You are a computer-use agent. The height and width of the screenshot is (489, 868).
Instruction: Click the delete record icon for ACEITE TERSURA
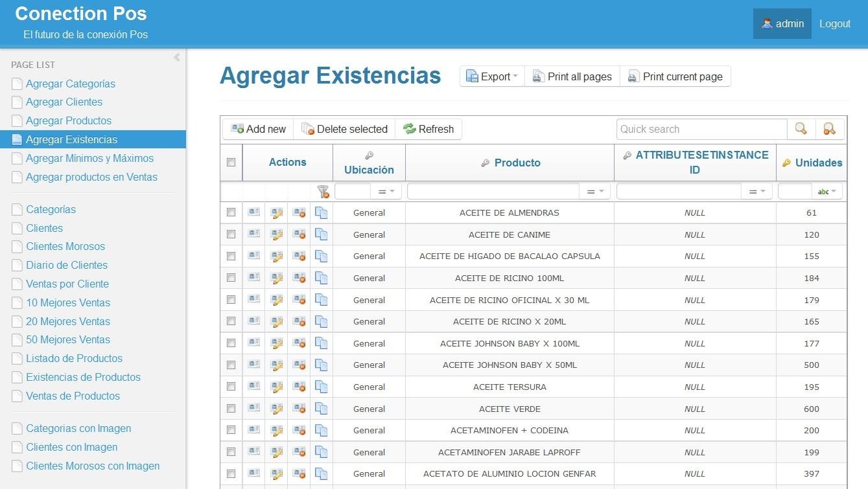point(299,387)
